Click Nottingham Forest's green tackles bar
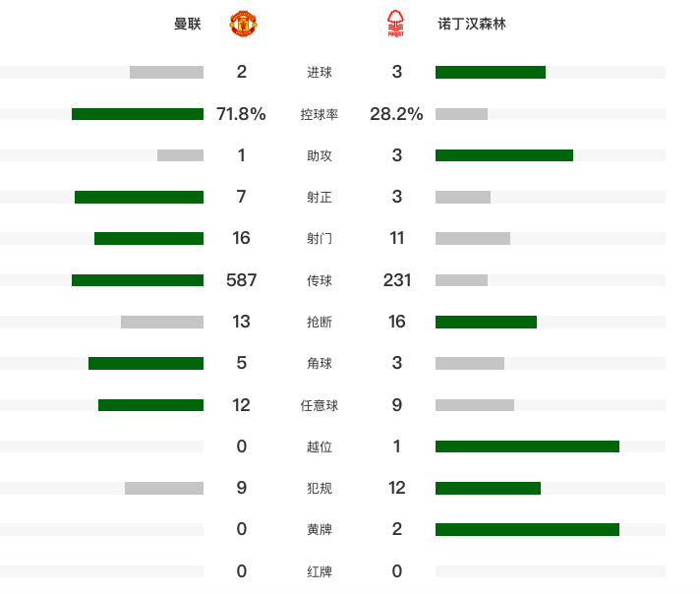The height and width of the screenshot is (594, 700). click(486, 322)
